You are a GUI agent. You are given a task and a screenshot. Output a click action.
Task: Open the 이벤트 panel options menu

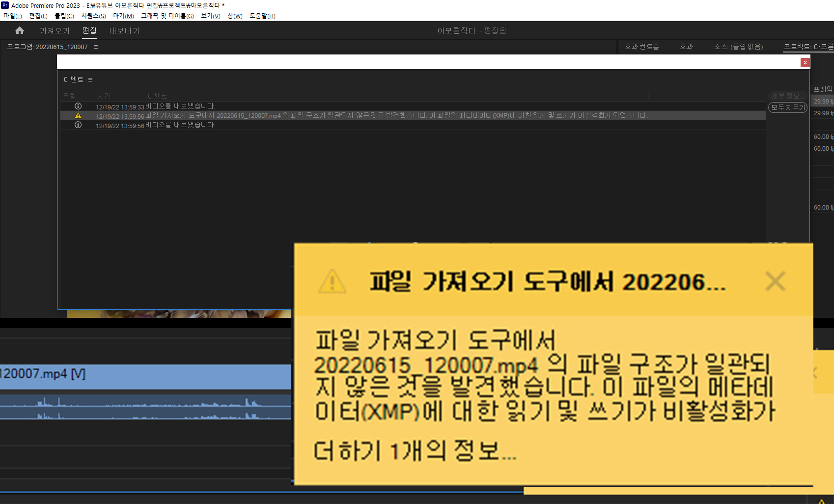90,80
